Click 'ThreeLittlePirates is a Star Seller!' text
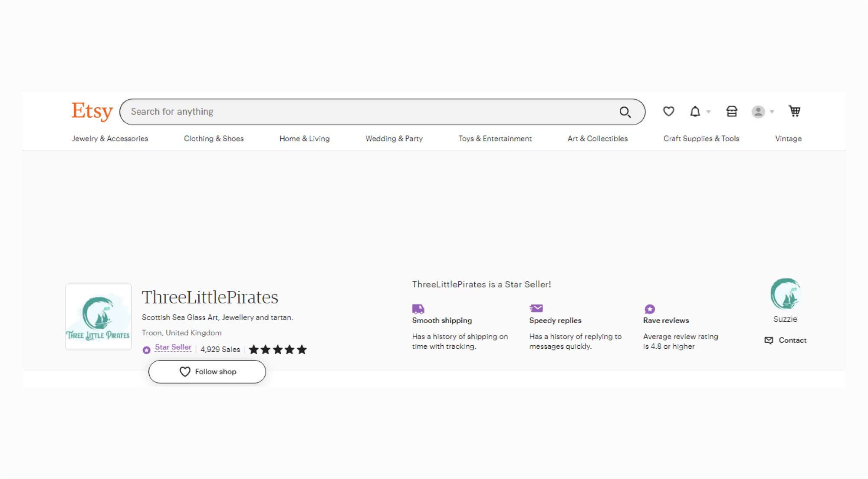Screen dimensions: 868x479 click(x=481, y=284)
